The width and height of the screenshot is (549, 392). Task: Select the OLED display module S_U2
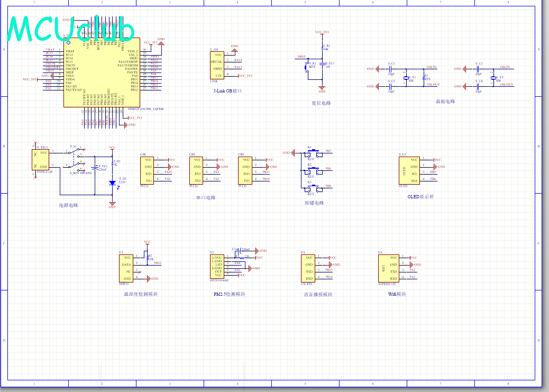(409, 170)
